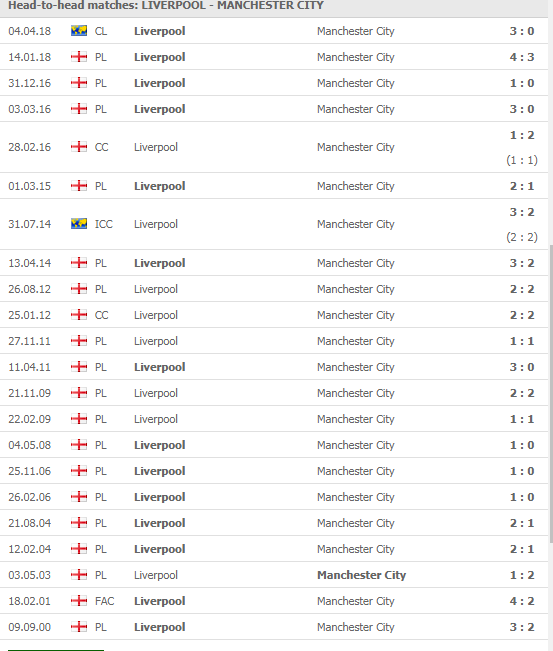Click England flag icon in 14.01.18 row

(x=79, y=57)
